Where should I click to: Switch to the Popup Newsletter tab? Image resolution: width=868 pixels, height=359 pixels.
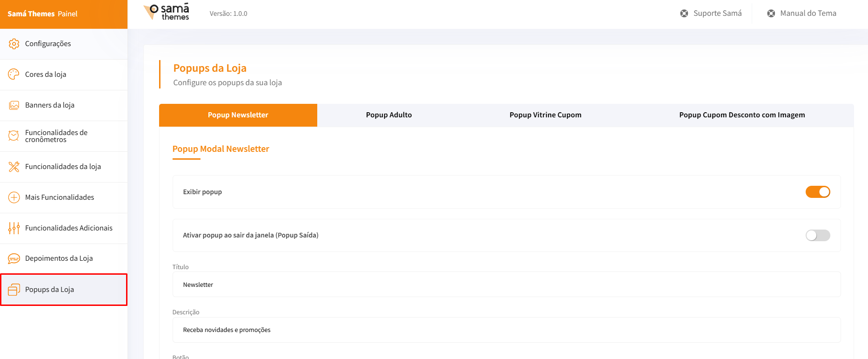click(238, 115)
